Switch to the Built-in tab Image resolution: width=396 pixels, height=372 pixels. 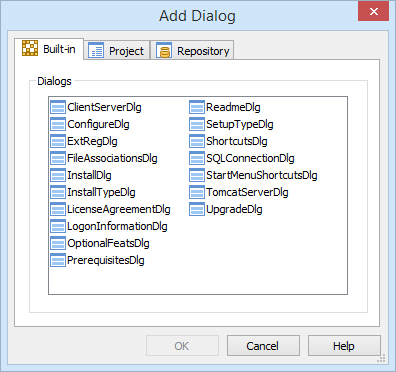coord(49,49)
